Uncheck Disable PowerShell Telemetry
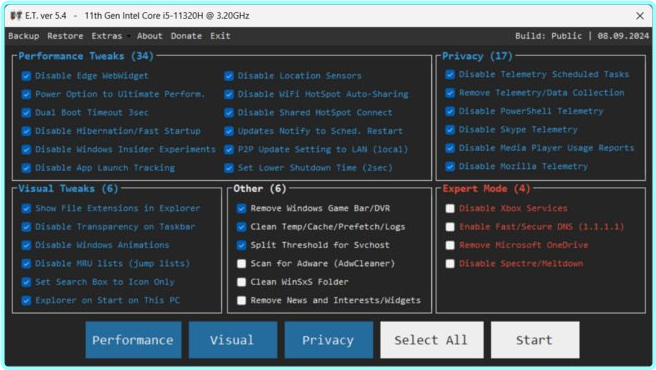 (x=450, y=111)
